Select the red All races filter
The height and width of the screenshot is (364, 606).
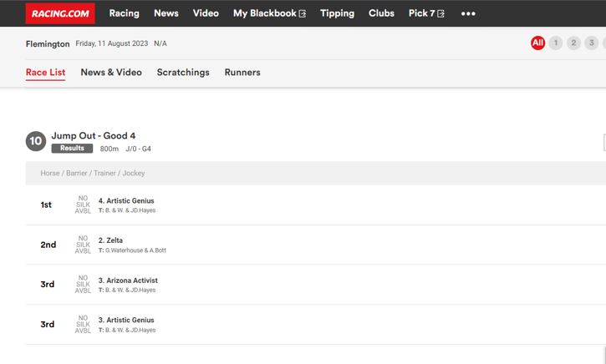pyautogui.click(x=537, y=43)
